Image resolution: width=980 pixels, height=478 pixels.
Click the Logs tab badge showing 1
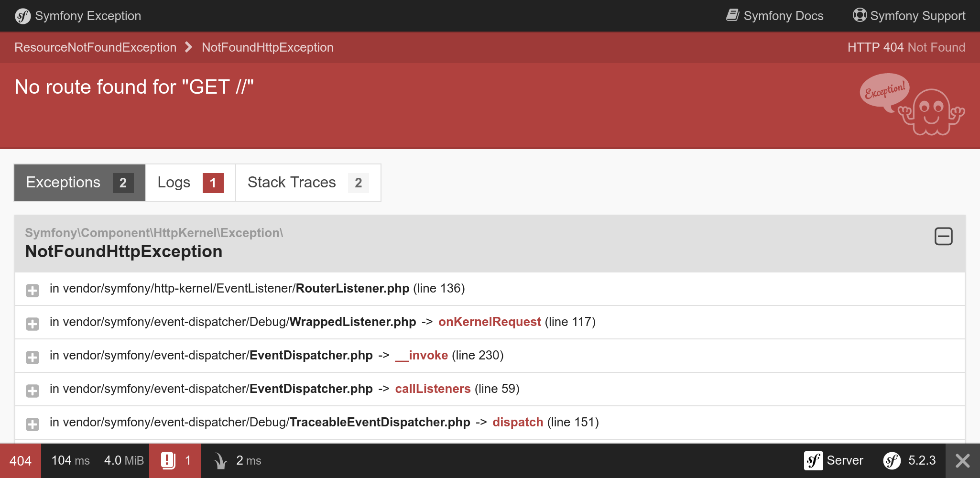213,183
